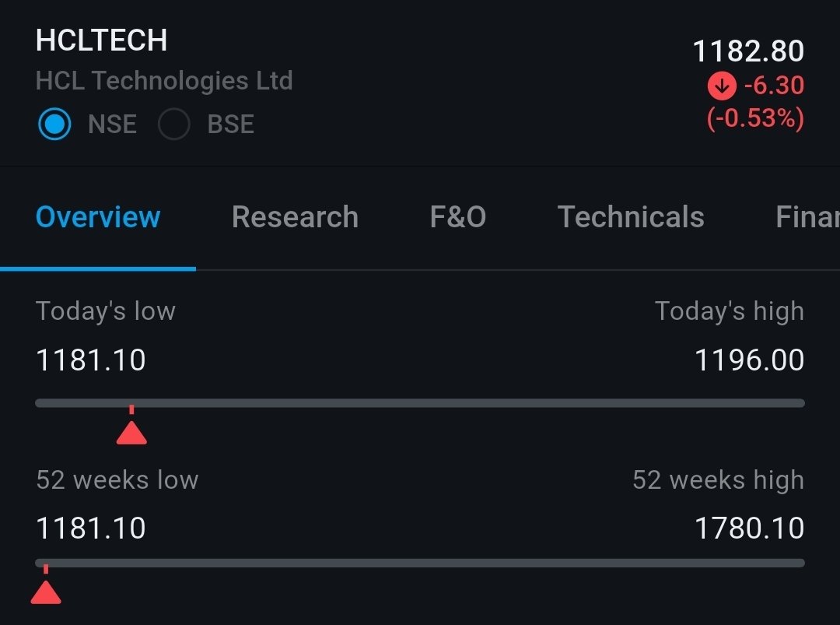Click the HCL Technologies Ltd company name

[164, 81]
